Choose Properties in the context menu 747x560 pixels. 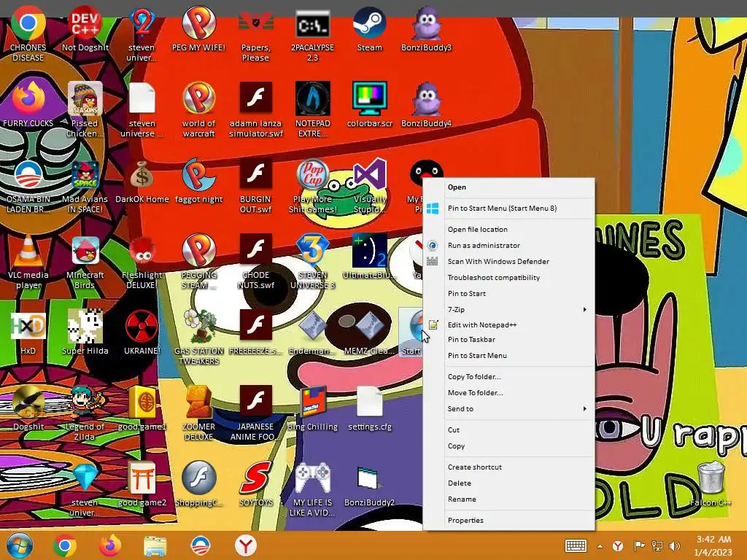[508, 521]
